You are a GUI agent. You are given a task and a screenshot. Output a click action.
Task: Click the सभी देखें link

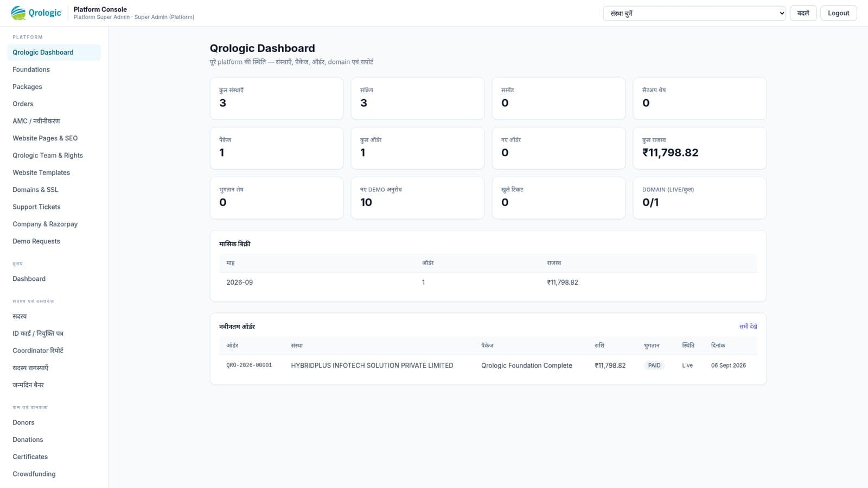(748, 326)
